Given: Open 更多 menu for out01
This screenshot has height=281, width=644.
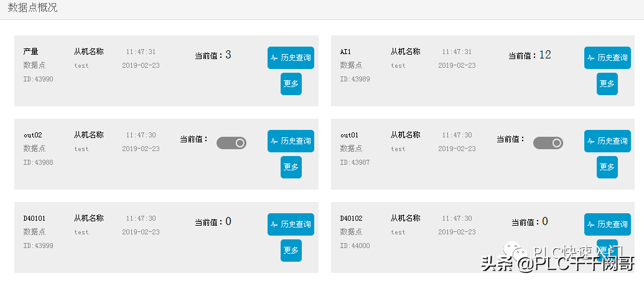Looking at the screenshot, I should click(x=607, y=167).
